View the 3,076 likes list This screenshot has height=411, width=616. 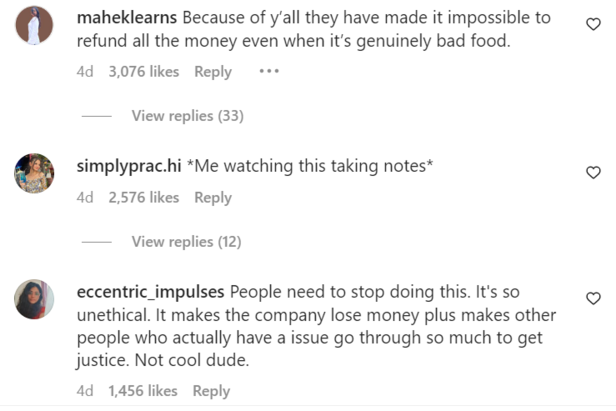pos(143,72)
